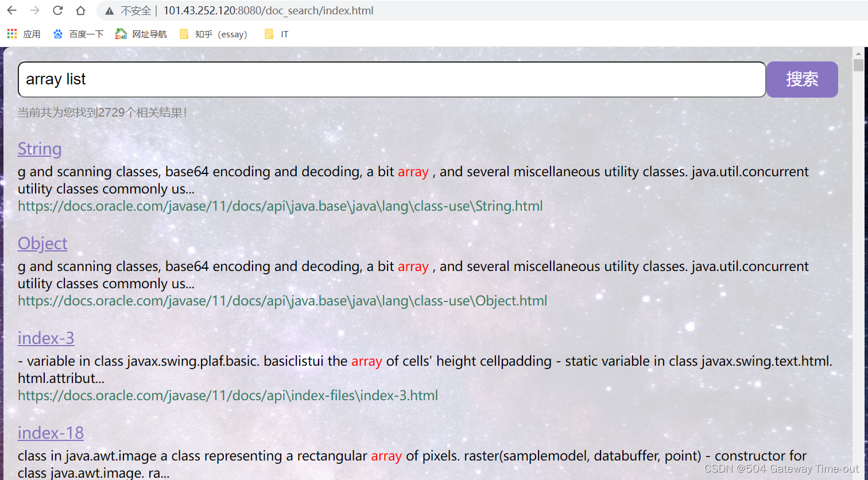Click the Object.html URL text
Screen dimensions: 868x480
282,301
